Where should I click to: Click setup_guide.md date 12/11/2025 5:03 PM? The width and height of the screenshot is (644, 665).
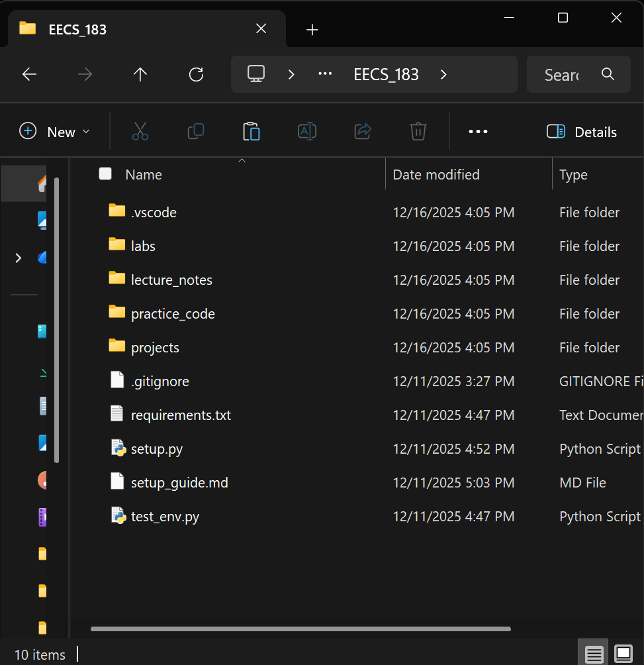(x=453, y=483)
